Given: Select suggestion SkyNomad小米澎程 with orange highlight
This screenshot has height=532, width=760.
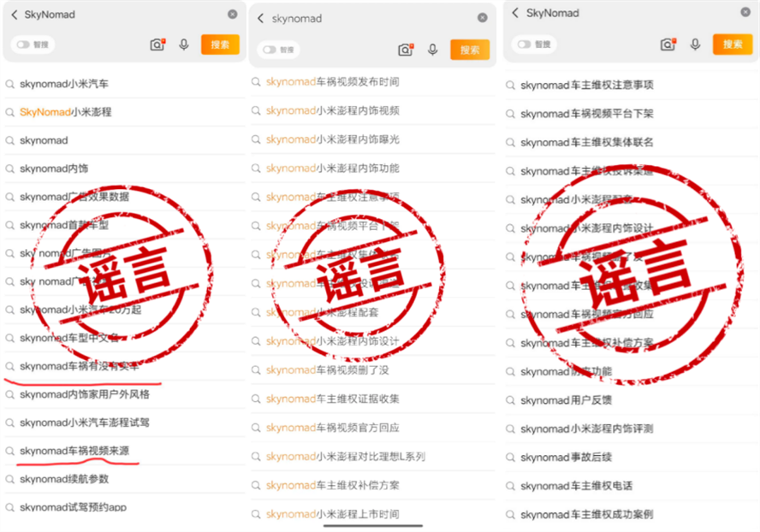Looking at the screenshot, I should click(65, 112).
